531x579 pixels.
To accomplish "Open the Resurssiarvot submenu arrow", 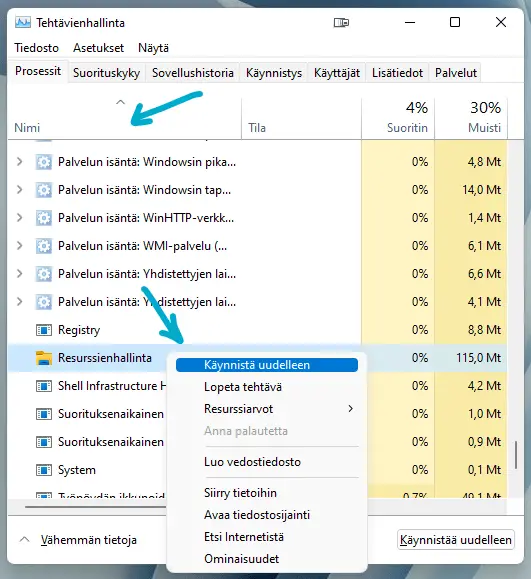I will click(350, 408).
